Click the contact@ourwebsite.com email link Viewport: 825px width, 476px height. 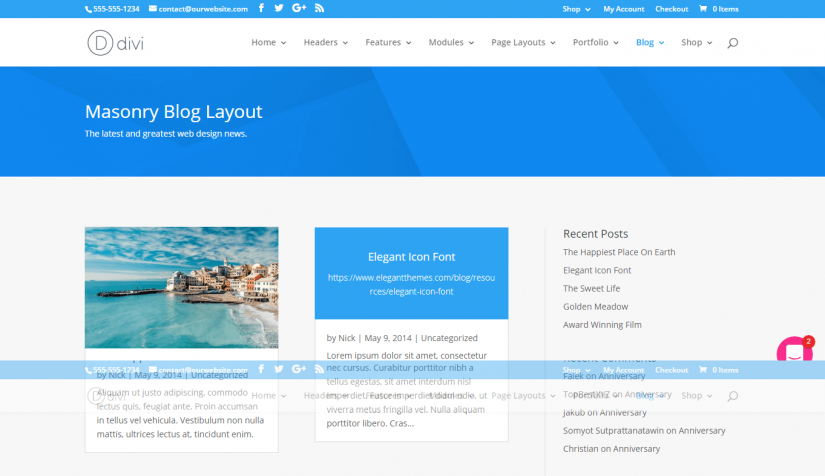point(198,9)
